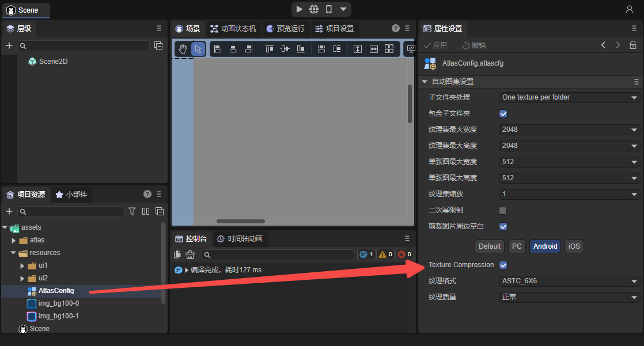Screen dimensions: 644x346
Task: Open browser preview globe icon
Action: tap(314, 9)
